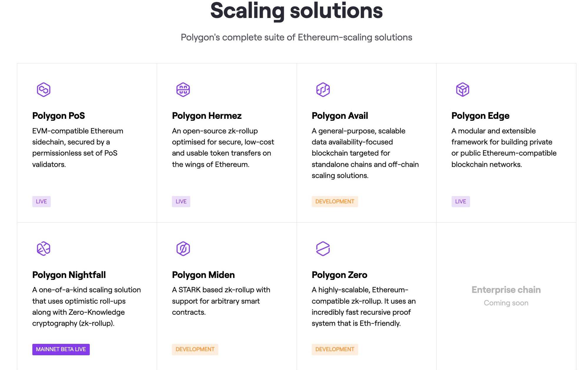Image resolution: width=588 pixels, height=370 pixels.
Task: Click the Polygon Edge cube icon
Action: click(x=462, y=89)
